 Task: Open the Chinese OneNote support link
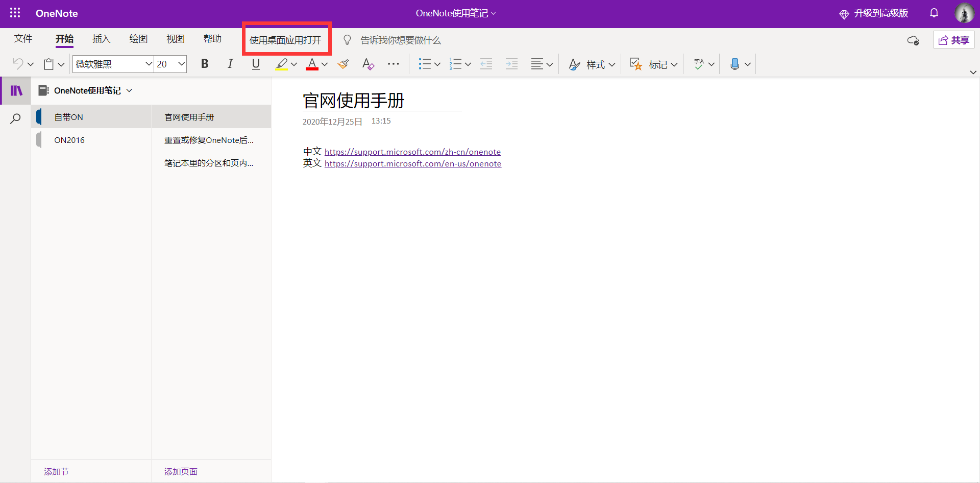pos(412,152)
